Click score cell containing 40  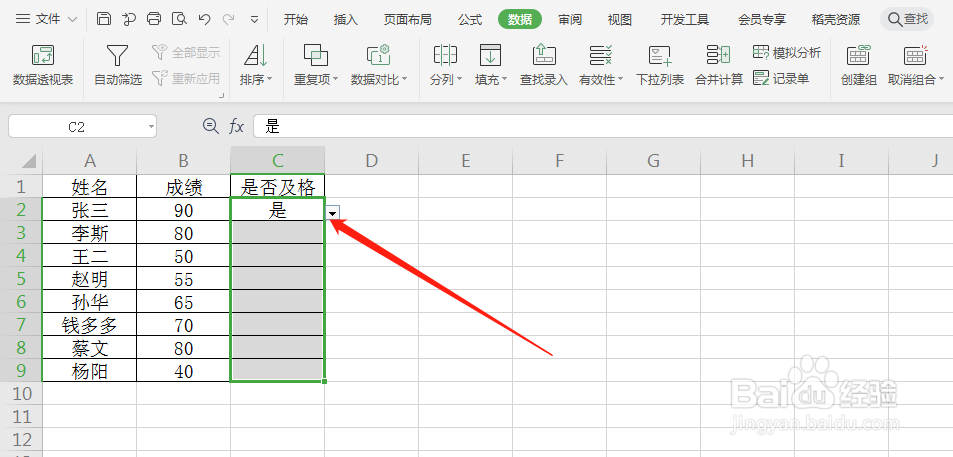pyautogui.click(x=184, y=371)
